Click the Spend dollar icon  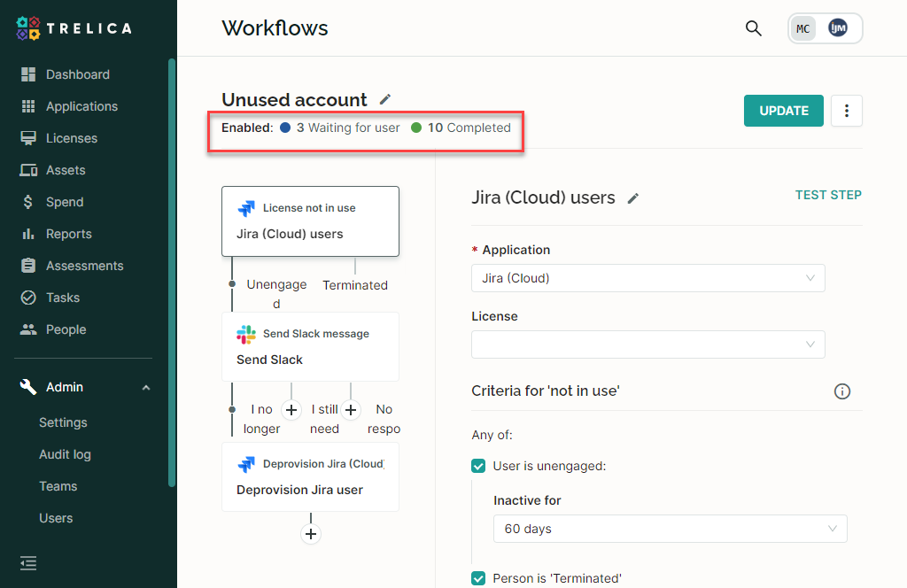coord(27,202)
